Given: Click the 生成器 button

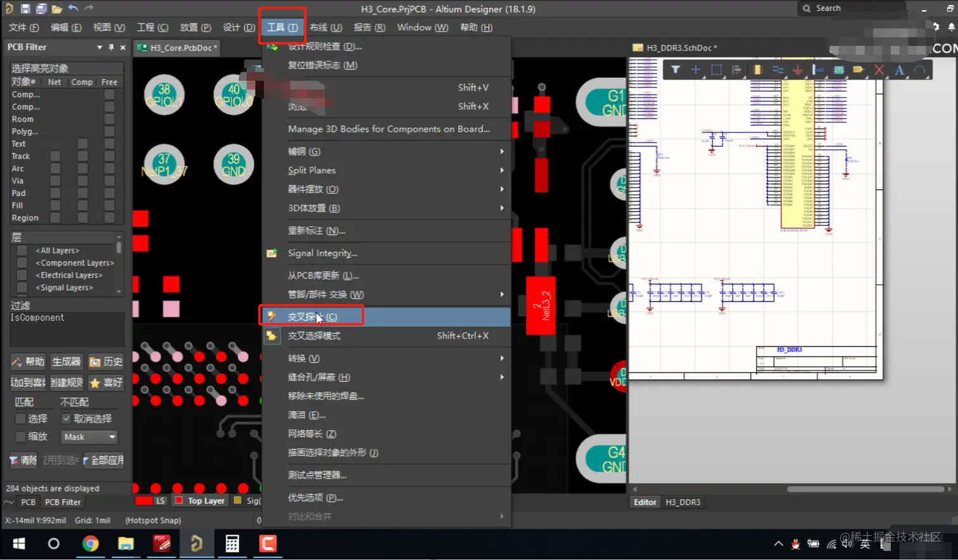Looking at the screenshot, I should (66, 362).
